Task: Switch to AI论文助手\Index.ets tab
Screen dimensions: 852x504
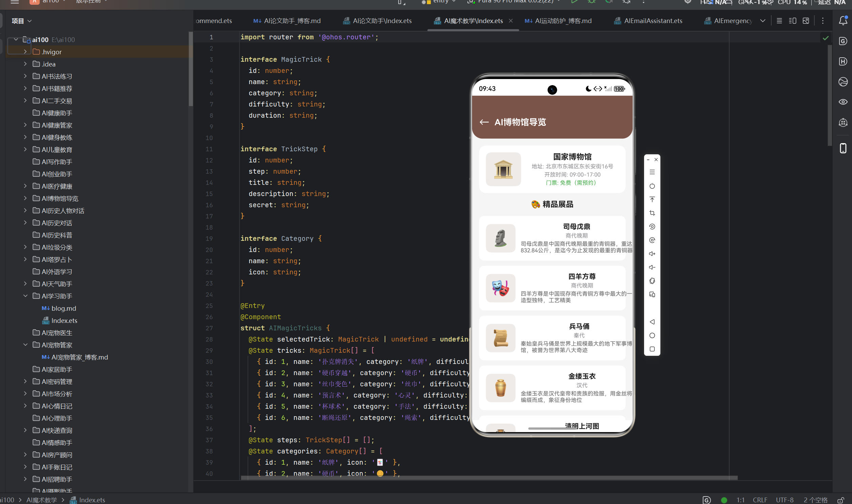Action: [377, 21]
